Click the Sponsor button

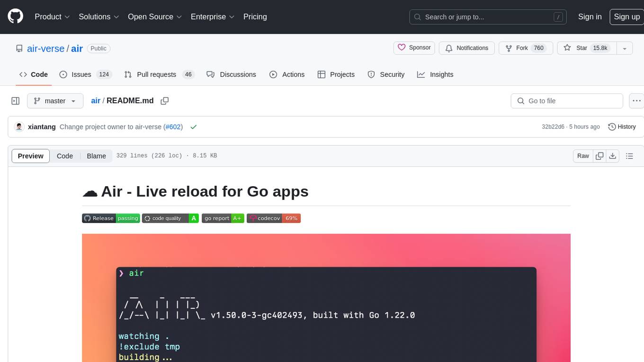(414, 48)
